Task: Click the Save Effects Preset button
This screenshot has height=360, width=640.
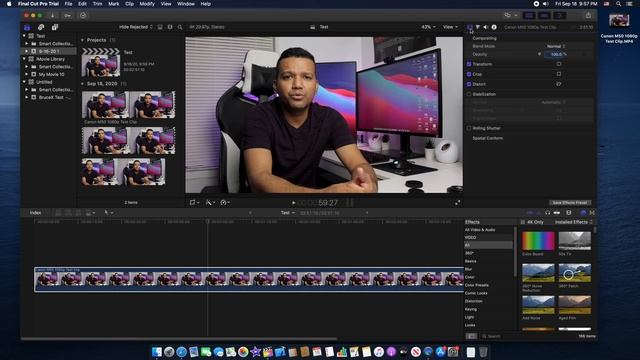Action: (x=569, y=202)
